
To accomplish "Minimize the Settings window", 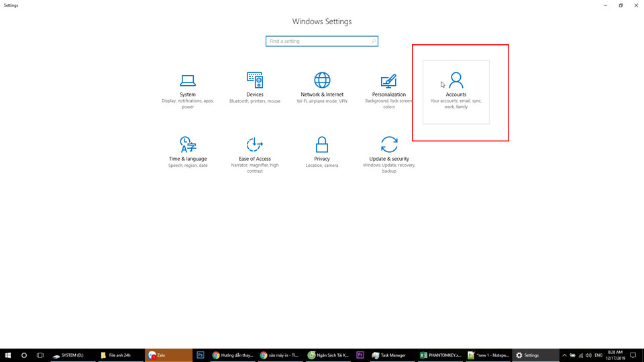I will 605,5.
